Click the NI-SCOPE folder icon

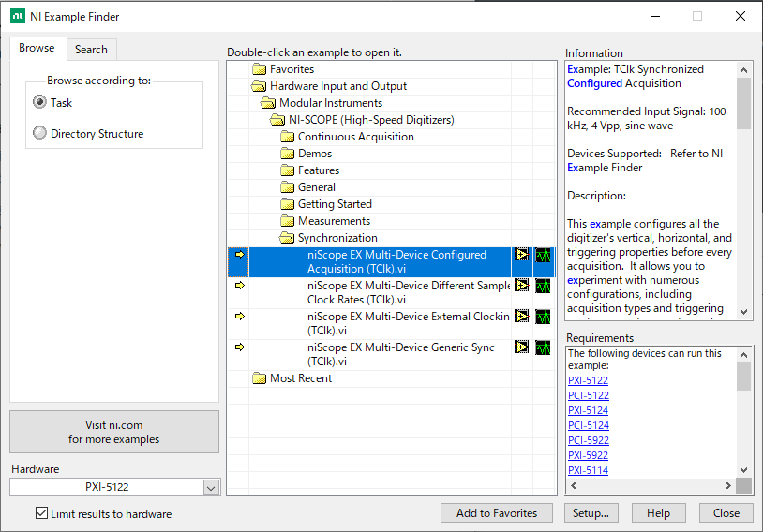pyautogui.click(x=277, y=120)
